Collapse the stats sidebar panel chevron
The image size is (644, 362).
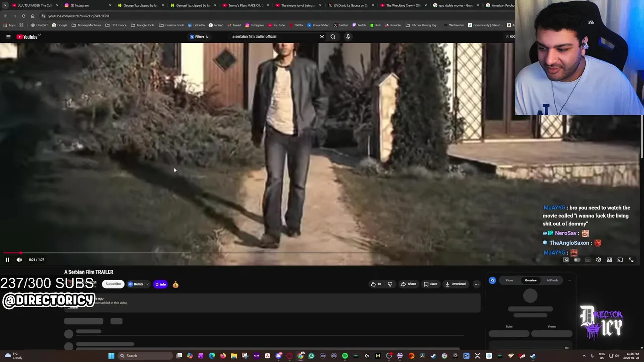tap(569, 280)
